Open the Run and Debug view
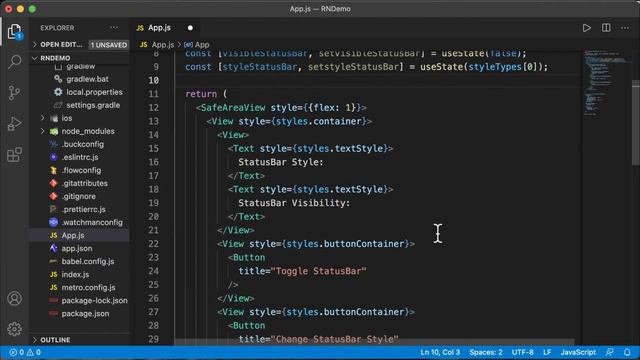The width and height of the screenshot is (640, 360). tap(14, 123)
